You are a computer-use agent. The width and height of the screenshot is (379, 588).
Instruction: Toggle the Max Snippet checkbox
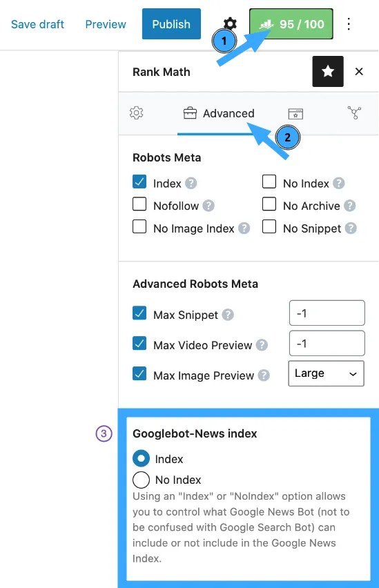coord(139,313)
